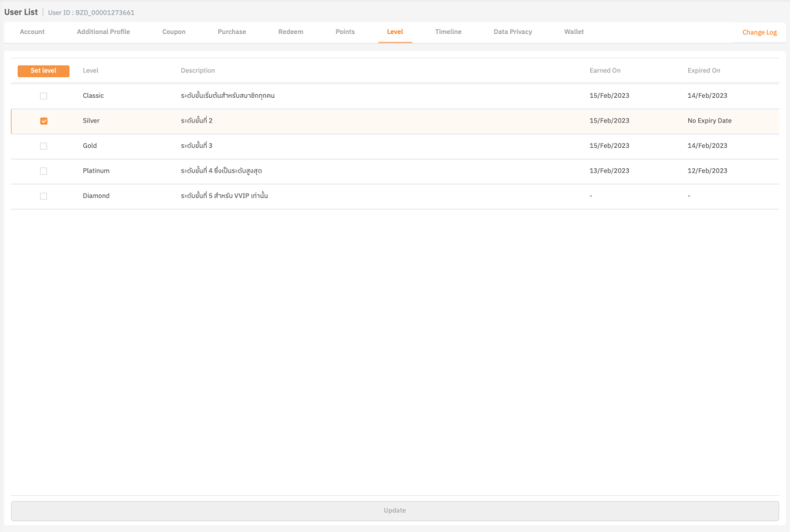Check the Classic level checkbox
Image resolution: width=790 pixels, height=532 pixels.
tap(43, 96)
